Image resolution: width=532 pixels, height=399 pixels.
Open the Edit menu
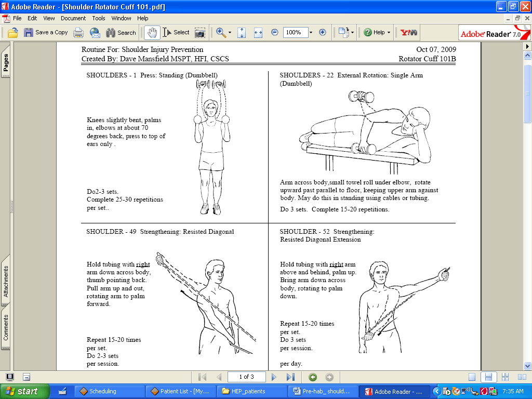click(x=32, y=18)
